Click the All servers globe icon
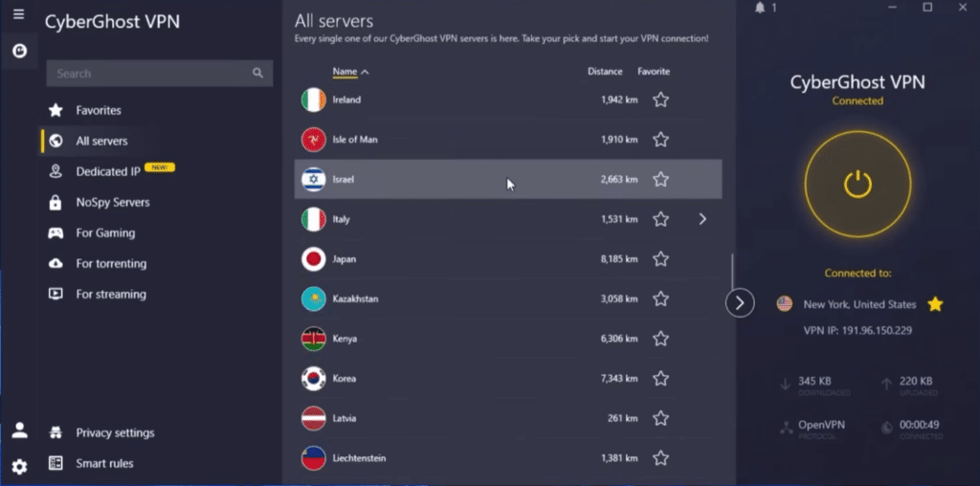 56,142
